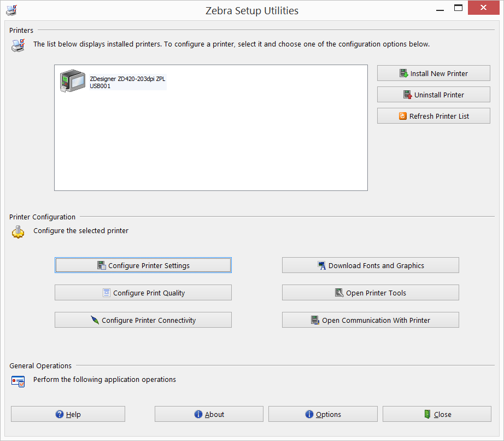Image resolution: width=504 pixels, height=441 pixels.
Task: Open application Options
Action: 323,414
